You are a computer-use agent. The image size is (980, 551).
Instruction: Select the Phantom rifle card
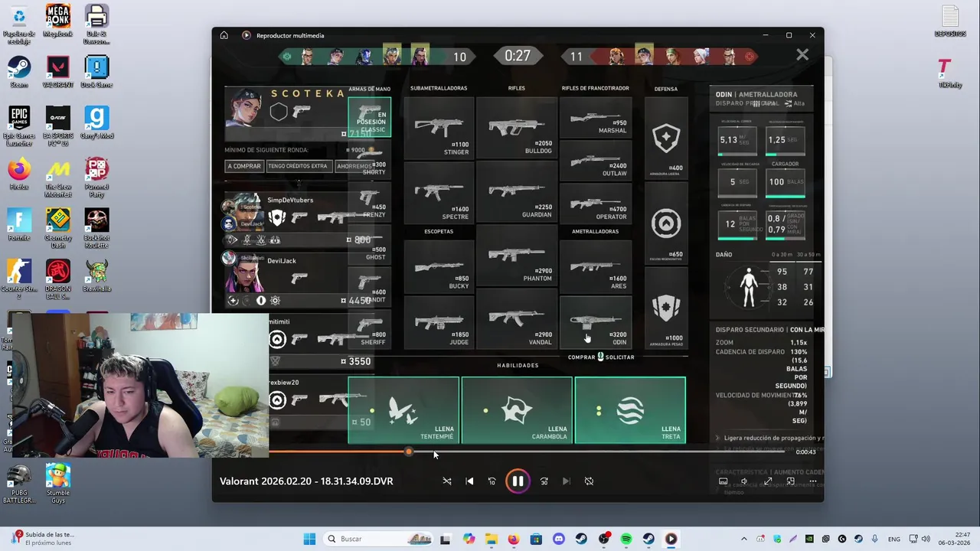click(516, 256)
